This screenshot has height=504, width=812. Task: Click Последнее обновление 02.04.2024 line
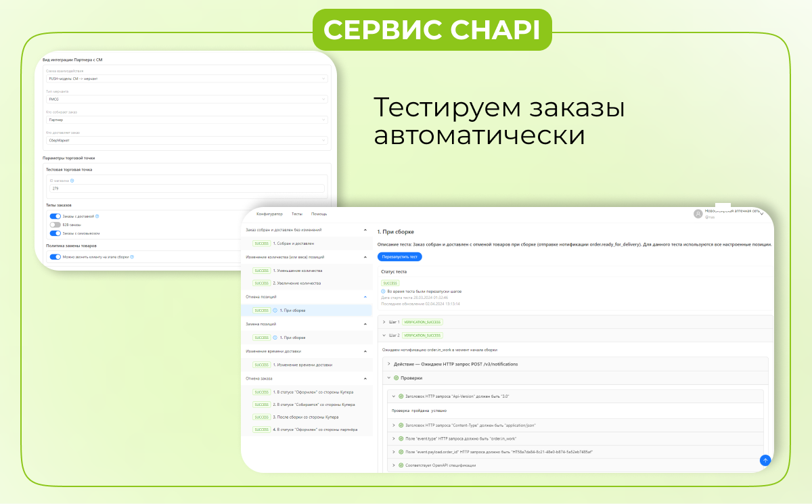tap(420, 304)
